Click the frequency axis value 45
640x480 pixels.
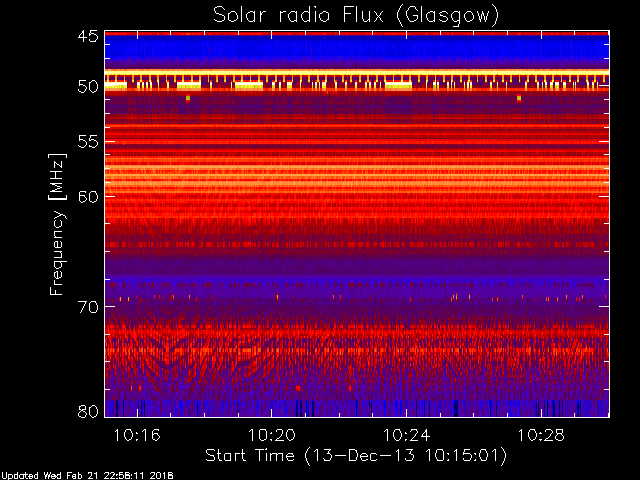(x=88, y=36)
